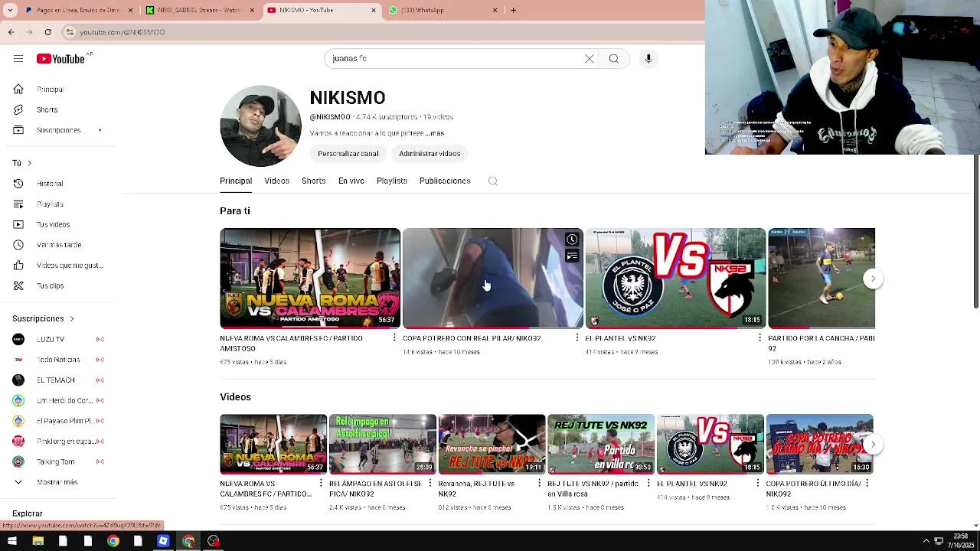Reload the page in browser toolbar
980x551 pixels.
pyautogui.click(x=47, y=32)
